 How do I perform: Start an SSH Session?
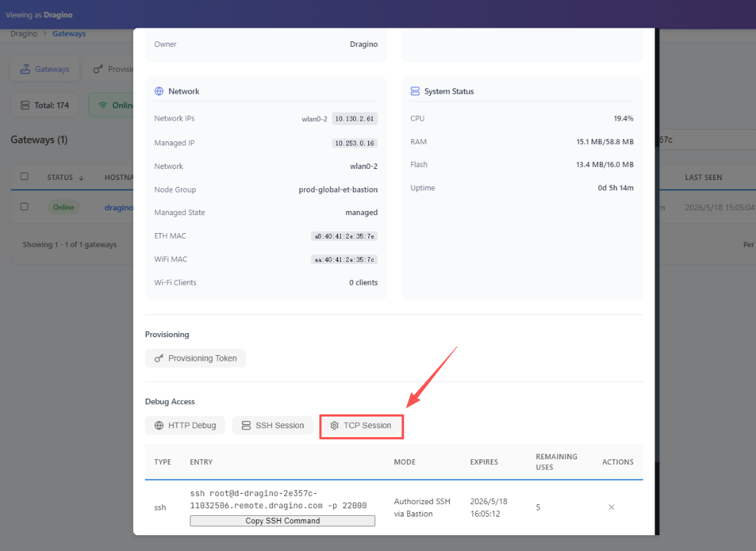(272, 425)
